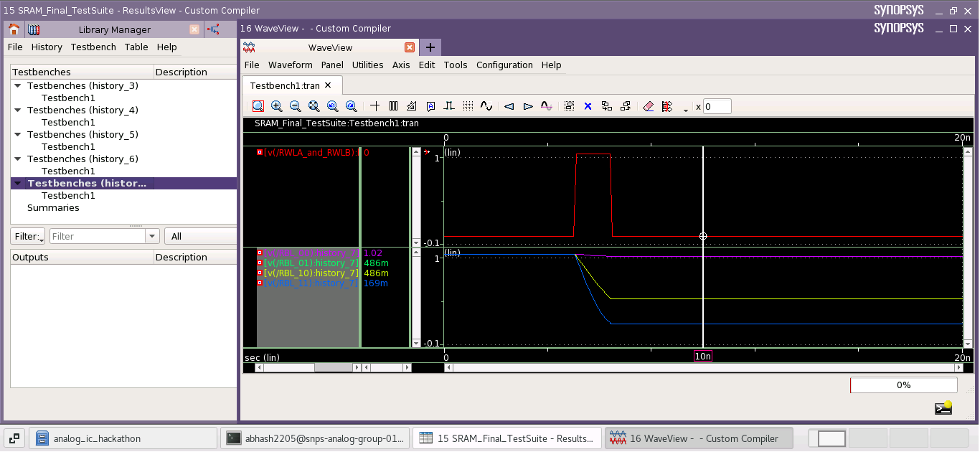Viewport: 980px width, 452px height.
Task: Click the home icon in Library Manager
Action: click(x=14, y=29)
